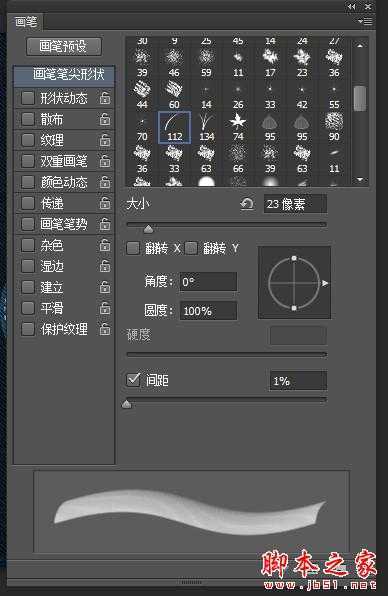Toggle the 保护纹理 protect texture checkbox
388x596 pixels.
[28, 329]
